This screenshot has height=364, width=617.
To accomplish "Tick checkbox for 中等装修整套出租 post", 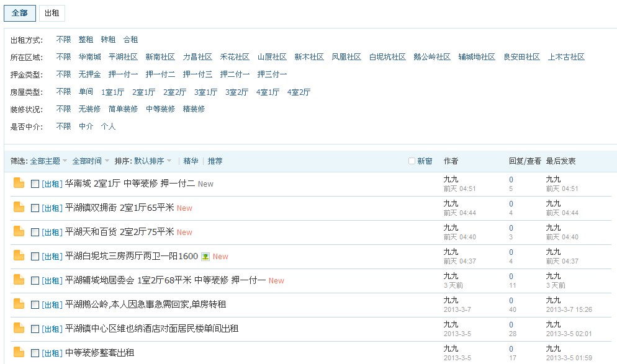I will 35,353.
